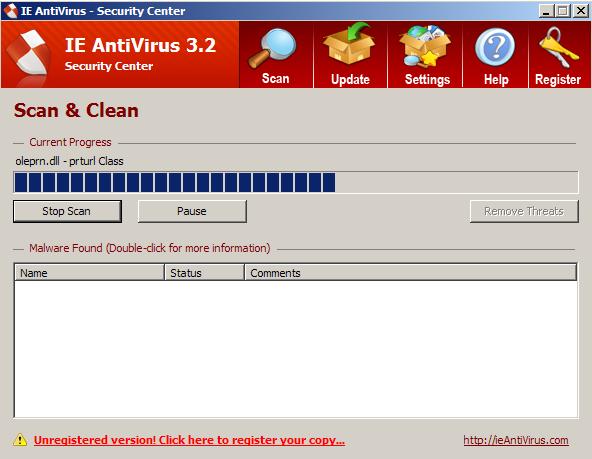Click inside the empty malware results list

pos(296,349)
